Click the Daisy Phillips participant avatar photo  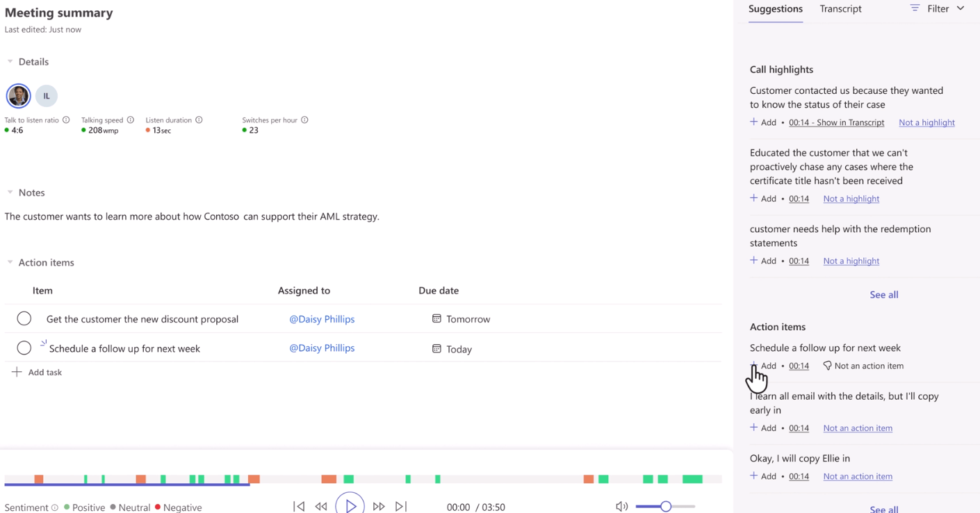(19, 96)
